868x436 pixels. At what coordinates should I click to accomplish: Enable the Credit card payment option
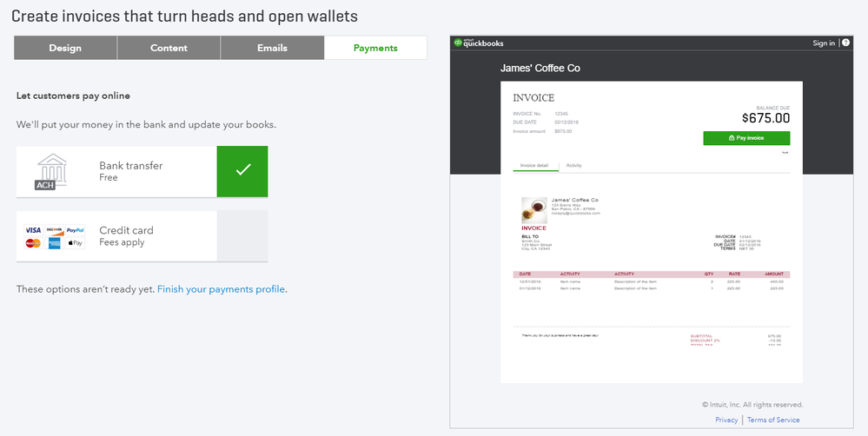point(242,235)
